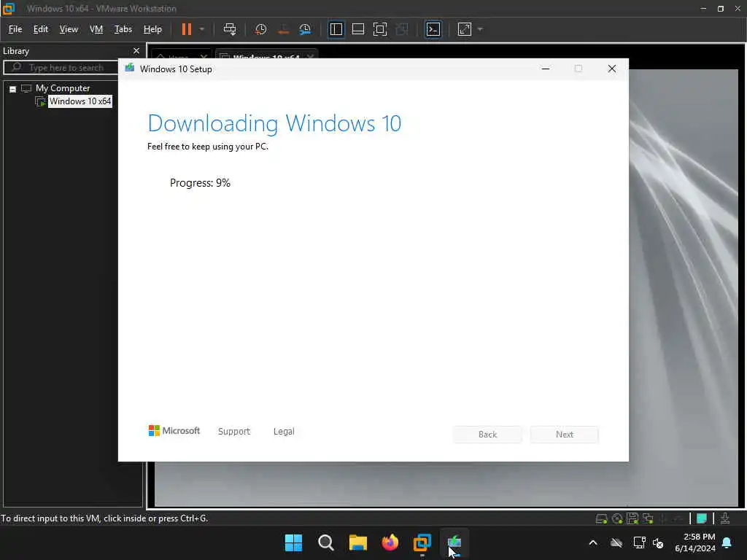Show hidden system tray icons chevron
This screenshot has width=747, height=560.
coord(593,542)
